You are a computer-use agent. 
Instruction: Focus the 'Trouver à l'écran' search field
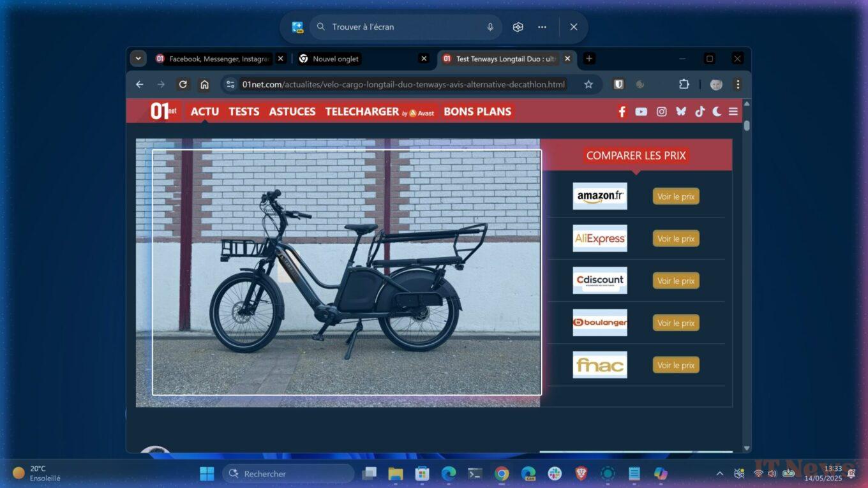click(406, 27)
